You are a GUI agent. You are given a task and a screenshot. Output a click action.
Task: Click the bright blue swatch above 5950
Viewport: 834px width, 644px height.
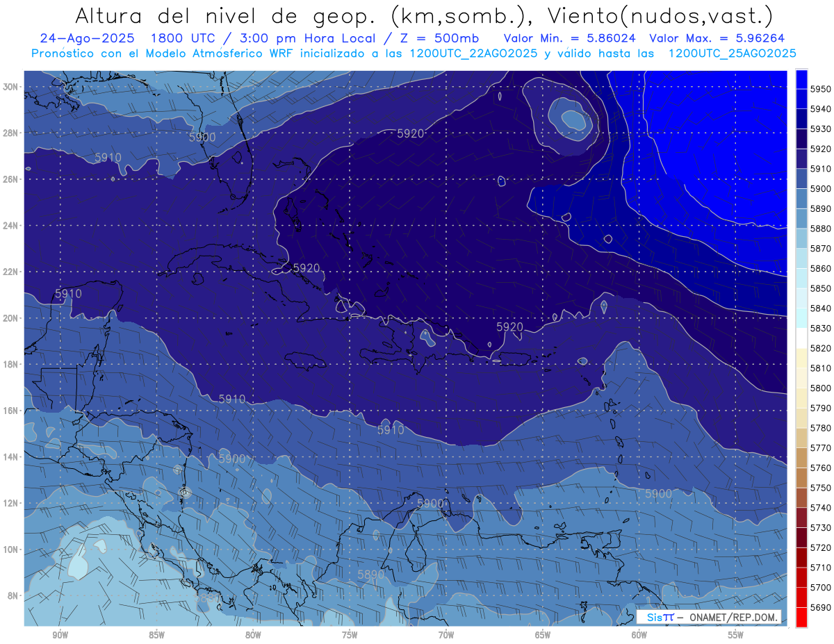(x=801, y=79)
